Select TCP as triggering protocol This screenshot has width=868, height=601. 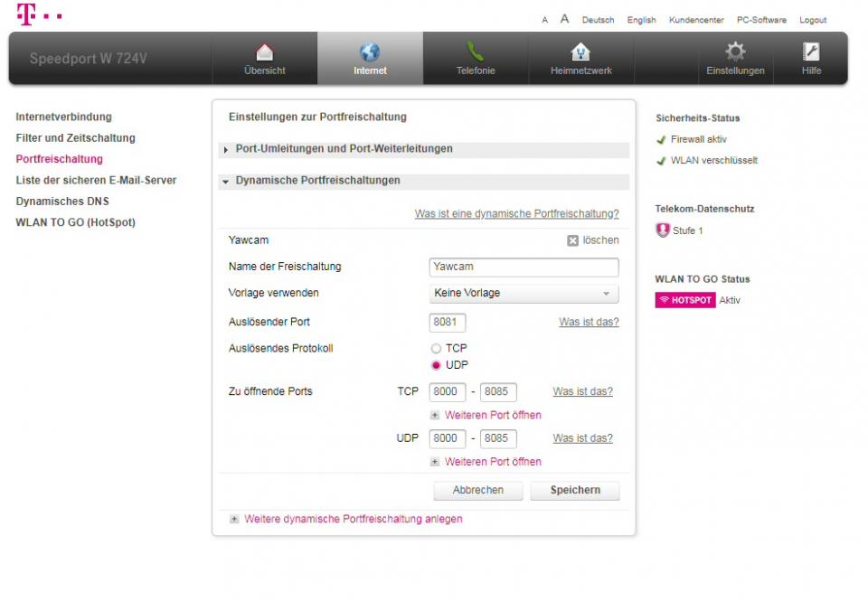coord(437,349)
